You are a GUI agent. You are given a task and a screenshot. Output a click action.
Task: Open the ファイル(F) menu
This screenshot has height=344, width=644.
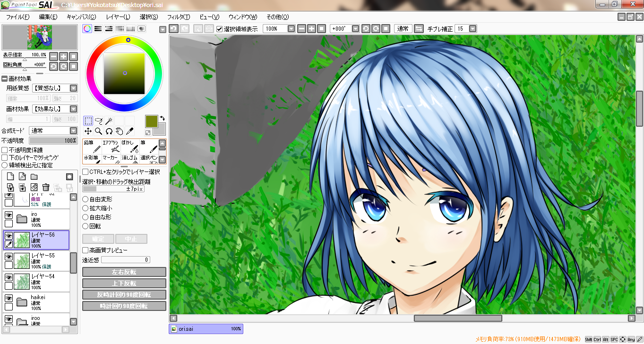[17, 17]
